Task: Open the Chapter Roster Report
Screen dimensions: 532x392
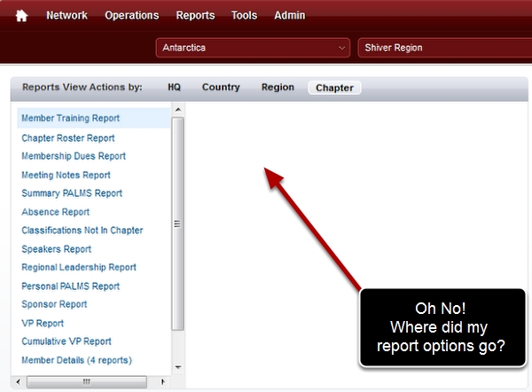Action: [x=68, y=138]
